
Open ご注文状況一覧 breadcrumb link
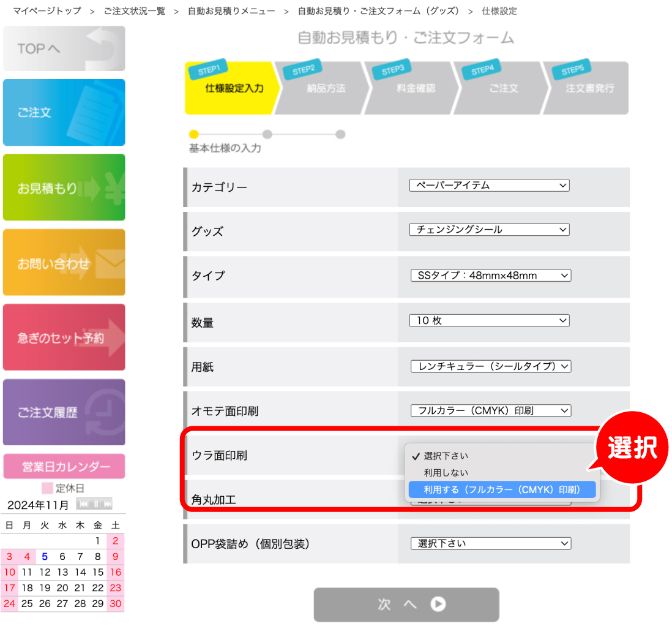(x=135, y=11)
